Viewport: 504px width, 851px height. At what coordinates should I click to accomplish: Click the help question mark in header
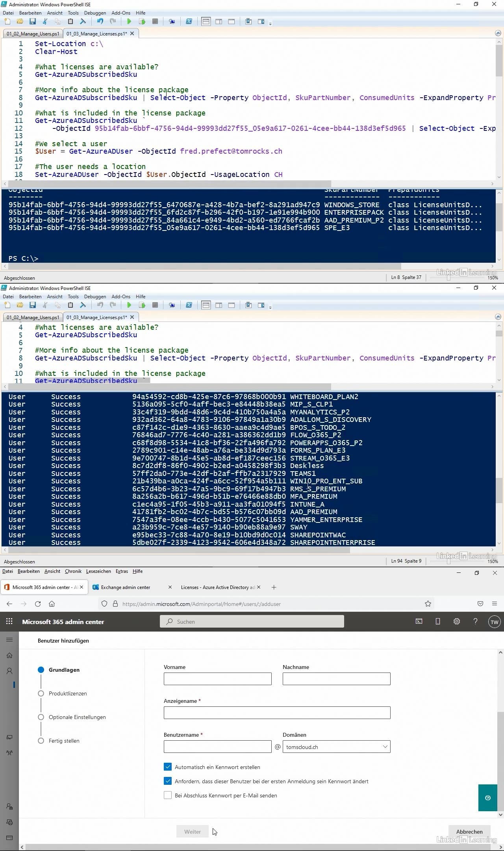point(475,621)
